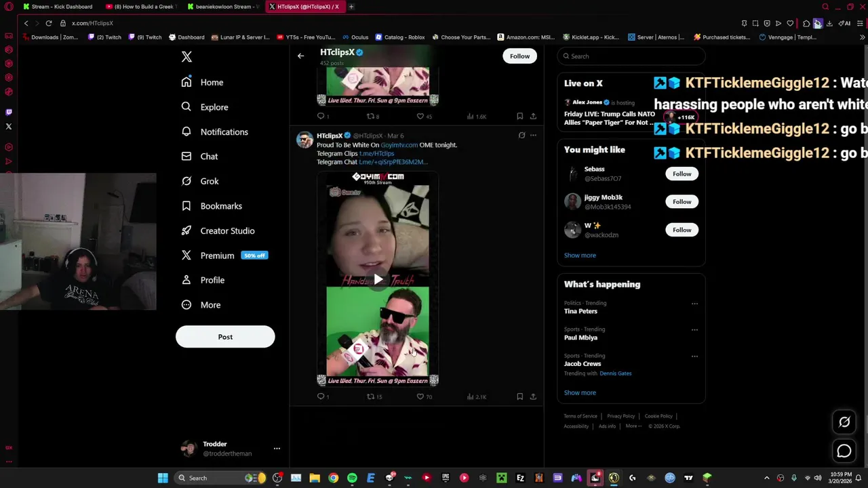This screenshot has width=868, height=488.
Task: Open view analytics showing 2.1K
Action: coord(477,396)
